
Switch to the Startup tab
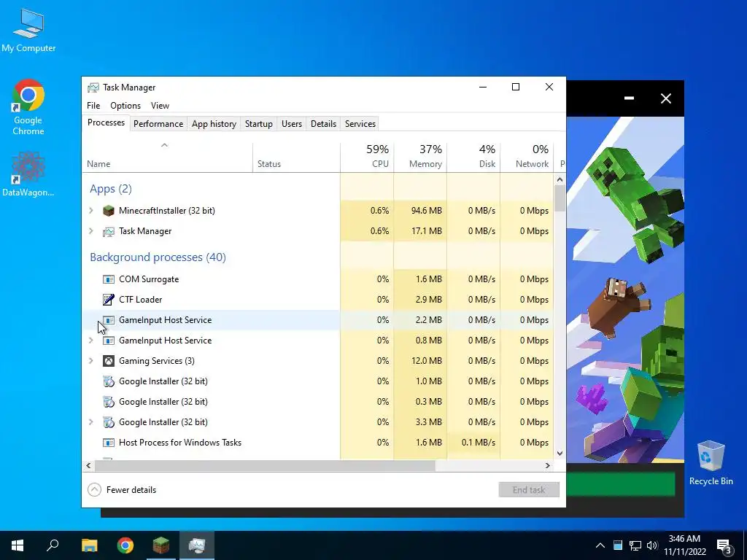pos(259,124)
